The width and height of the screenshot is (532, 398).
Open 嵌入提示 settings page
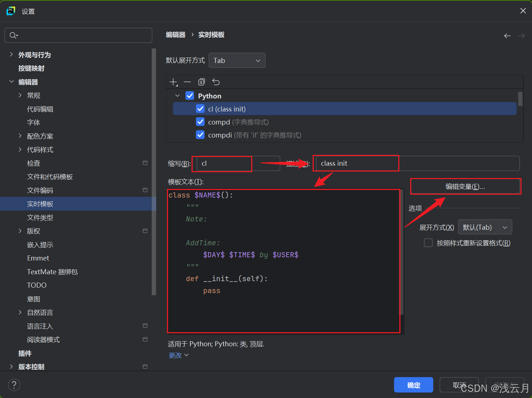40,245
